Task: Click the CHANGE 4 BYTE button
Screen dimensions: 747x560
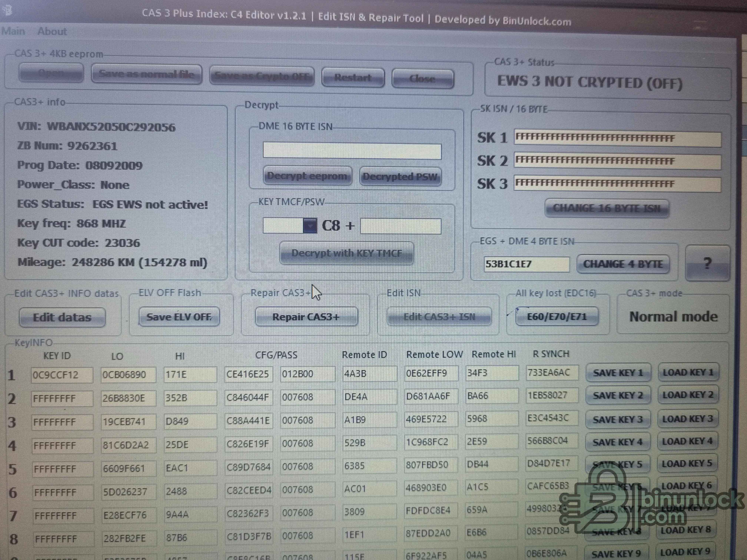Action: (x=623, y=264)
